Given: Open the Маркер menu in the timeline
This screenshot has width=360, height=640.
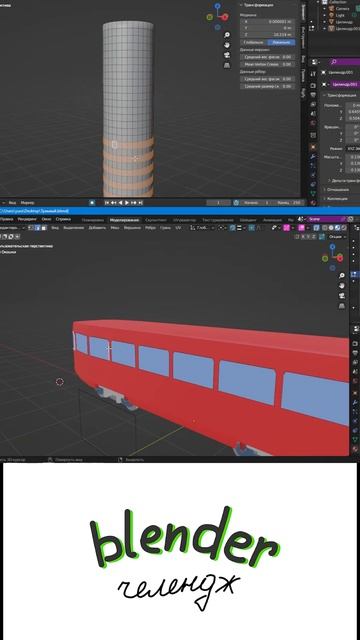Looking at the screenshot, I should [x=27, y=202].
